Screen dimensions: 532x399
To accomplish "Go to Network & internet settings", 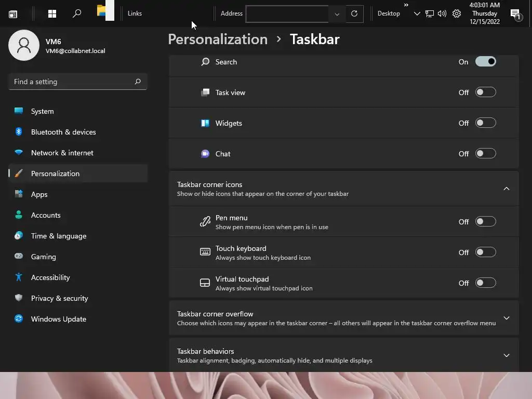I will (78, 153).
